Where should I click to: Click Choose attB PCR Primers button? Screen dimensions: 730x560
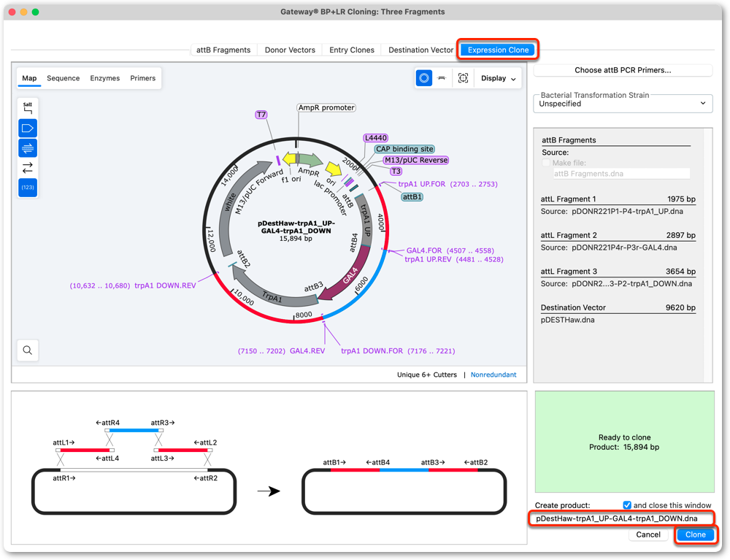623,70
